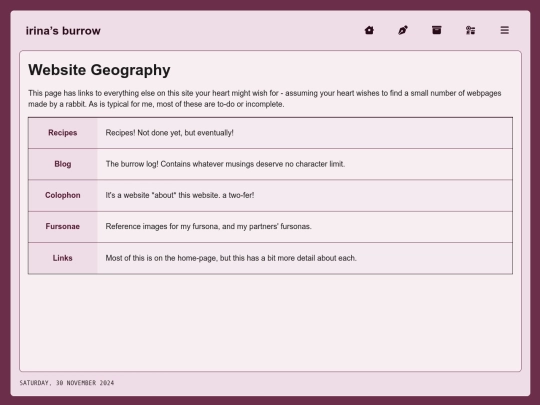
Task: Click the 'a two-fer!' description text
Action: [x=180, y=195]
